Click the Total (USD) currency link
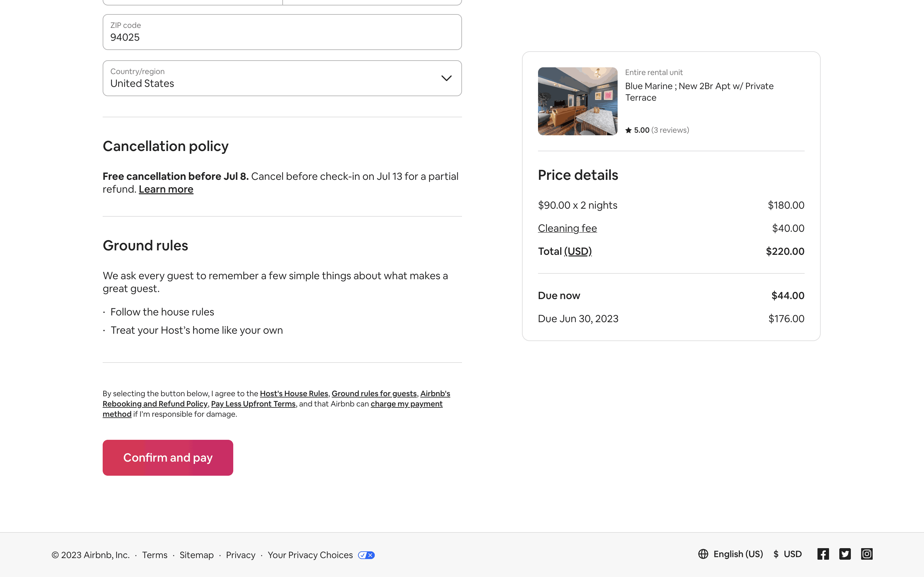The height and width of the screenshot is (577, 924). pos(578,252)
